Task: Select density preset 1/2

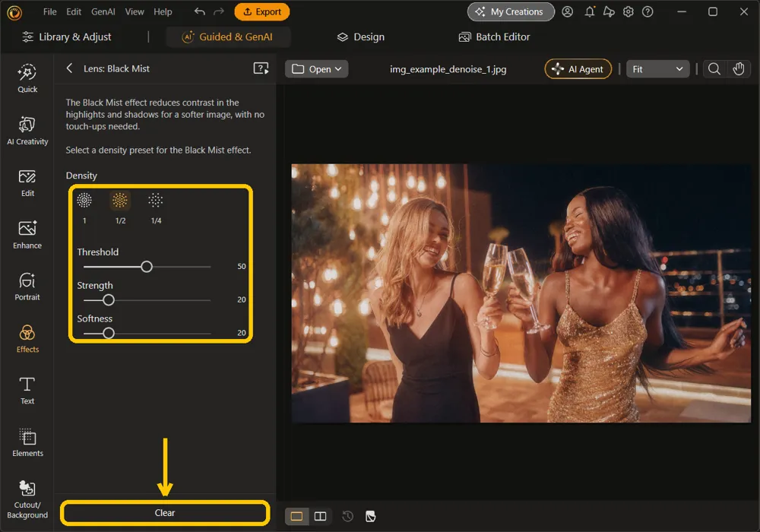Action: tap(120, 207)
